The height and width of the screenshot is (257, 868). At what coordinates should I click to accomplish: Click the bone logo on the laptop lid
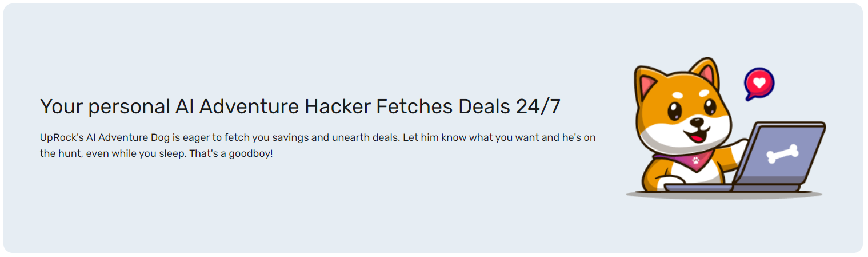[782, 154]
